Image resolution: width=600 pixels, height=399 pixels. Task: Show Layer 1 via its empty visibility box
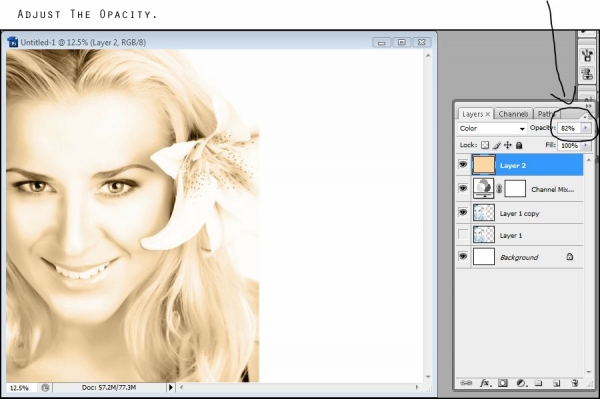pos(463,234)
